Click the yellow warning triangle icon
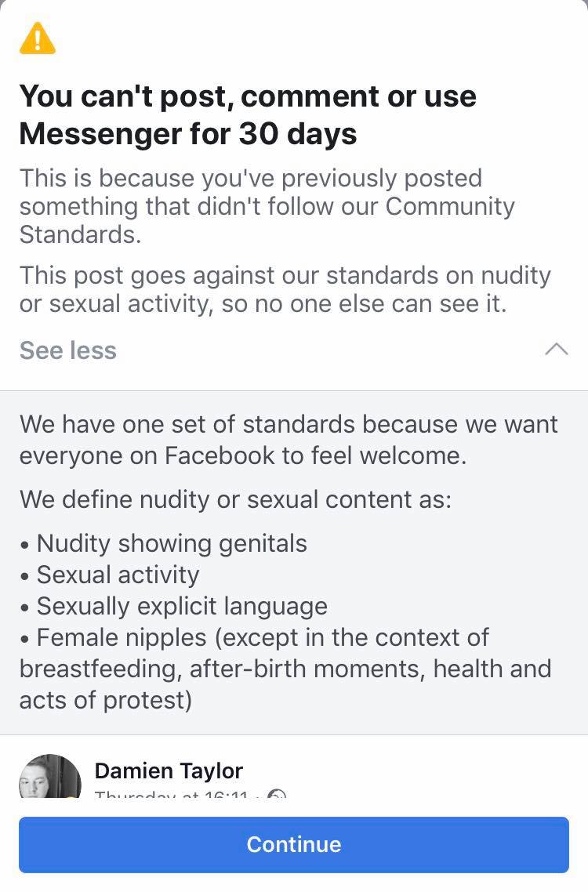588x892 pixels. (38, 38)
